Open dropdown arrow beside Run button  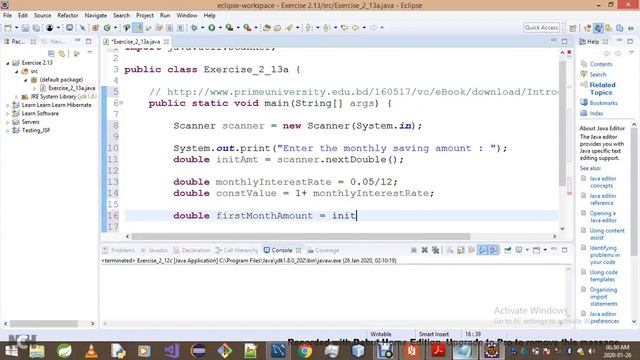(220, 28)
